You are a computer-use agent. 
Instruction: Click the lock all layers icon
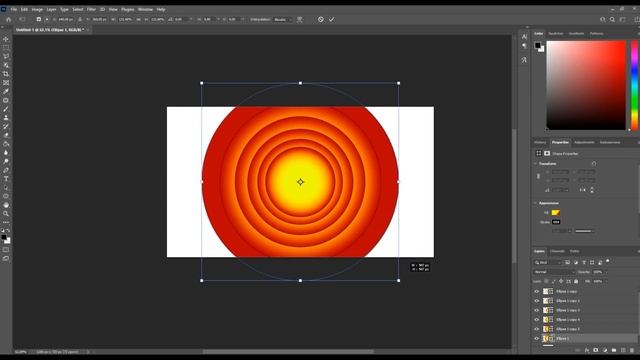pos(576,281)
